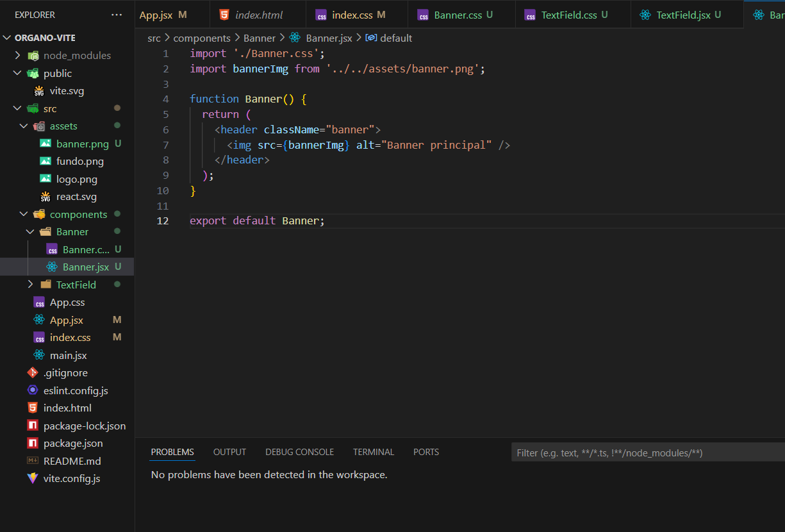The width and height of the screenshot is (785, 532).
Task: Collapse the src folder chevron
Action: pyautogui.click(x=17, y=109)
